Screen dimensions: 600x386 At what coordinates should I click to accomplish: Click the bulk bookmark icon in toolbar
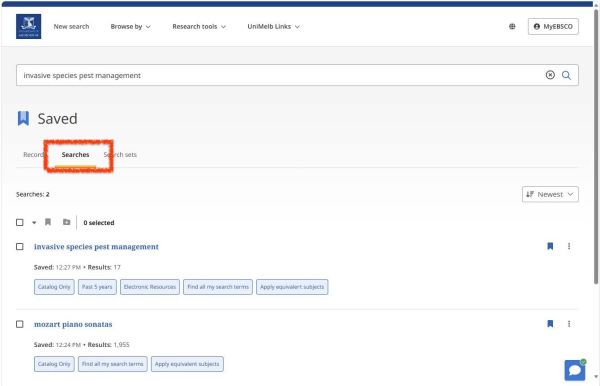48,222
